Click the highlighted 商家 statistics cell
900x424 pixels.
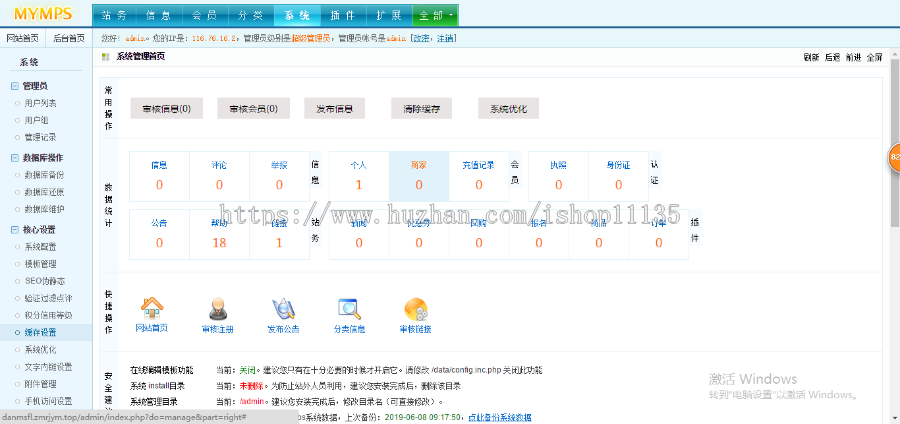[x=419, y=176]
